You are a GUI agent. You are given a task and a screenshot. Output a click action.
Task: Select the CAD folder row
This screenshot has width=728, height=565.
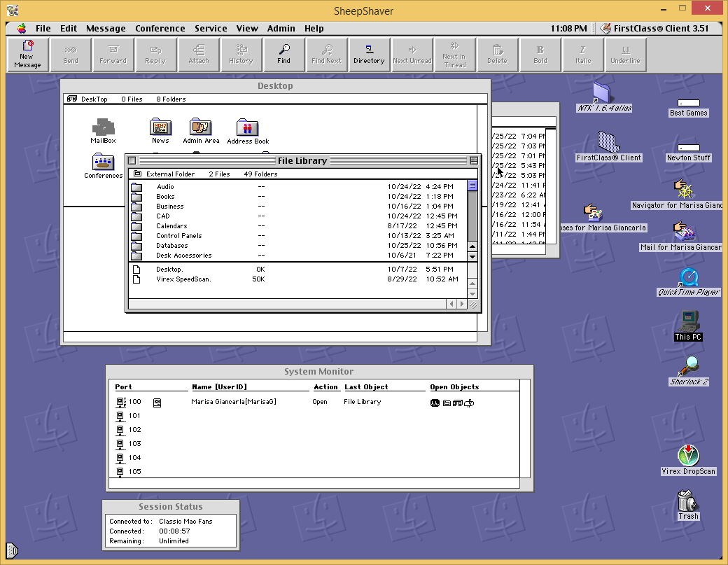point(298,216)
